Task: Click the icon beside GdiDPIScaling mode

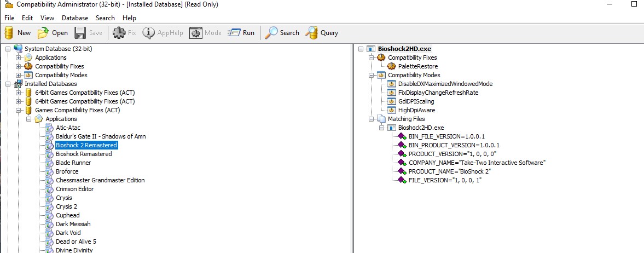Action: point(392,101)
